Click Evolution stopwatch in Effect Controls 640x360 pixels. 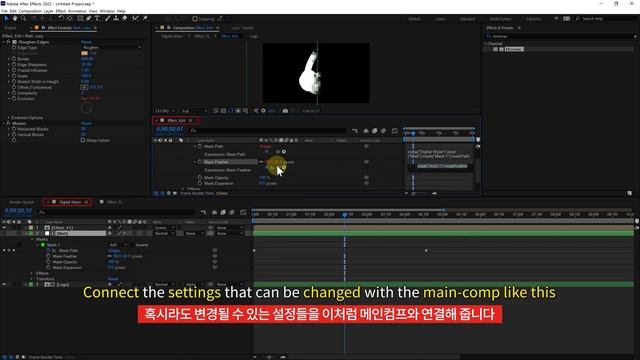click(14, 99)
